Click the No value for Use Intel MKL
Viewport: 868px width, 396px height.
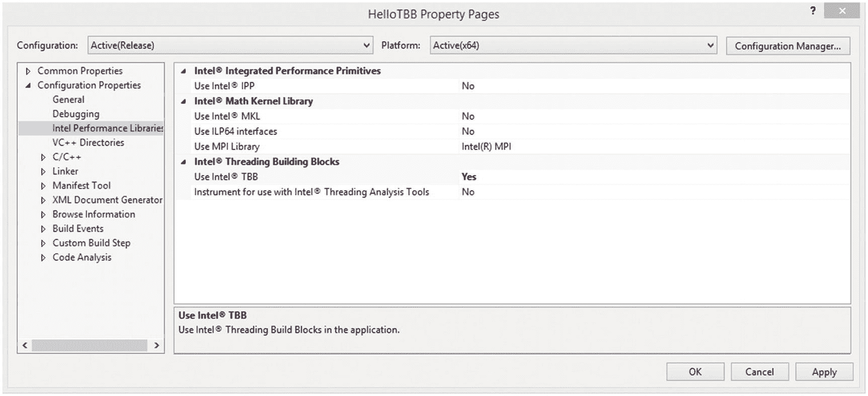tap(468, 116)
